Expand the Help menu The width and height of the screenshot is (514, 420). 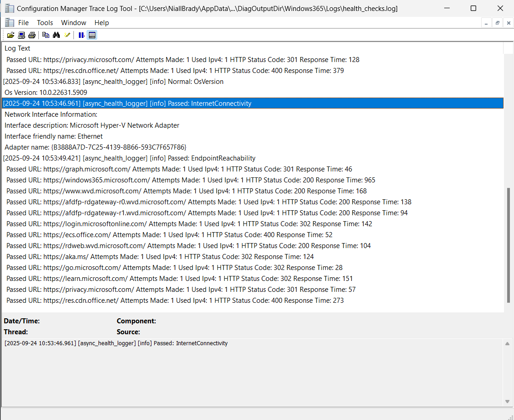coord(102,23)
